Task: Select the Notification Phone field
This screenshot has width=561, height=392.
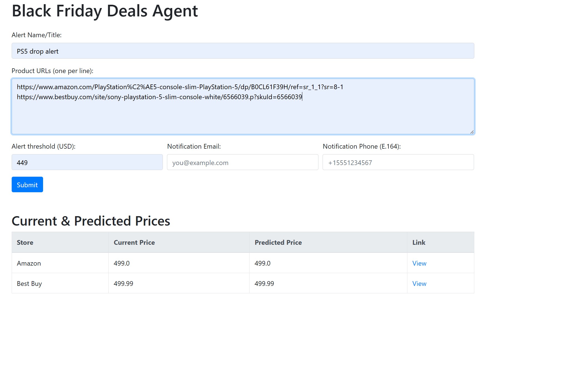Action: click(x=398, y=162)
